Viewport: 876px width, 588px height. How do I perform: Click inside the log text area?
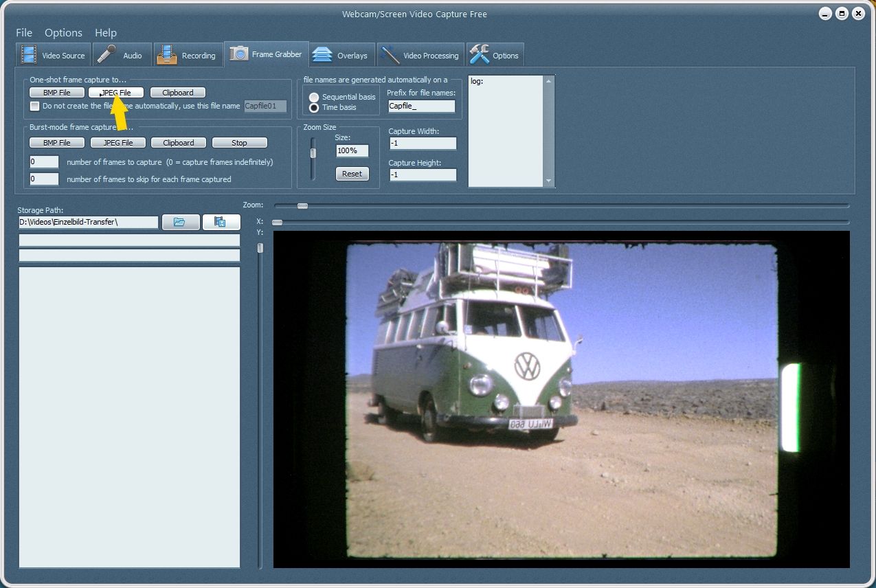(x=506, y=131)
